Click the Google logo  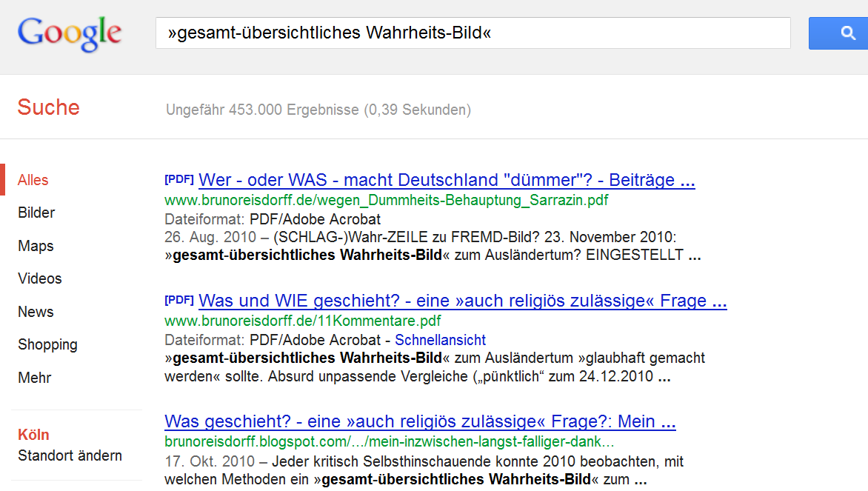click(x=69, y=34)
